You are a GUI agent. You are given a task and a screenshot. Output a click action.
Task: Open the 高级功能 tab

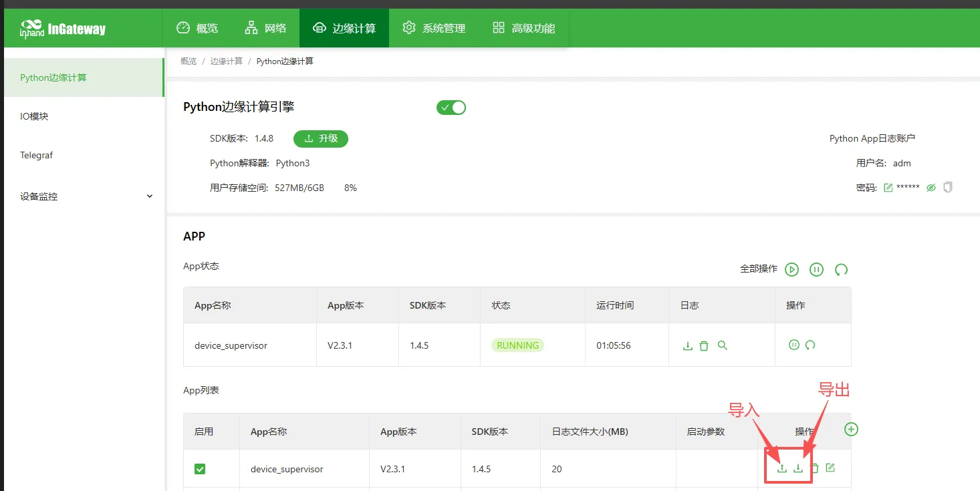523,28
